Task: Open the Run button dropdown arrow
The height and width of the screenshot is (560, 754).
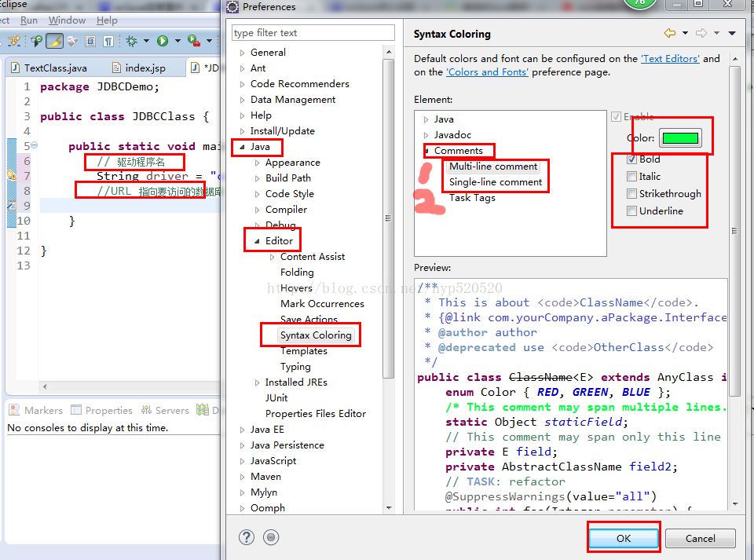Action: pos(178,42)
